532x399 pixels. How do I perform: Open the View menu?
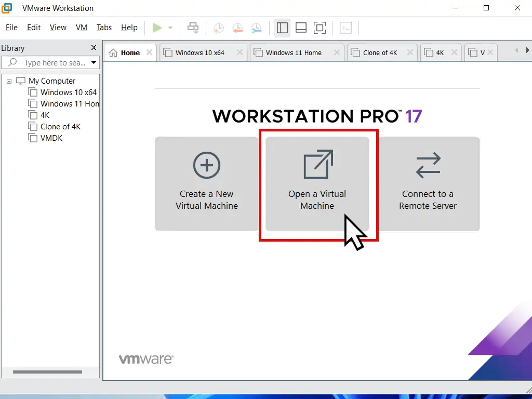(x=58, y=28)
